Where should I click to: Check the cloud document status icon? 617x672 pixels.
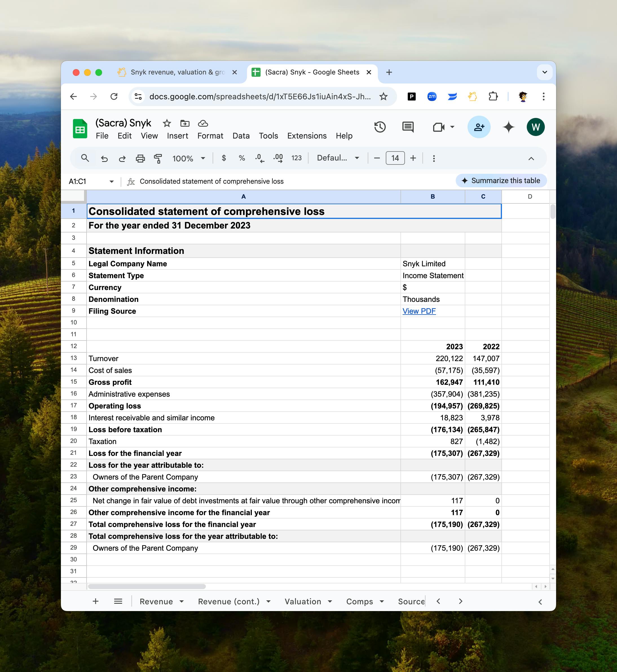click(x=203, y=123)
